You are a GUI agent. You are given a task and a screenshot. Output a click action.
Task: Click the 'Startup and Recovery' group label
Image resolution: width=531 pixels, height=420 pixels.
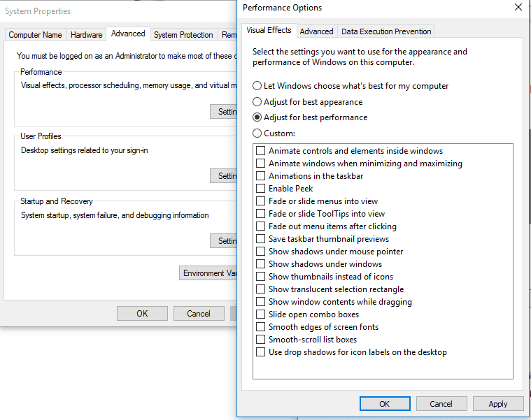pyautogui.click(x=57, y=201)
